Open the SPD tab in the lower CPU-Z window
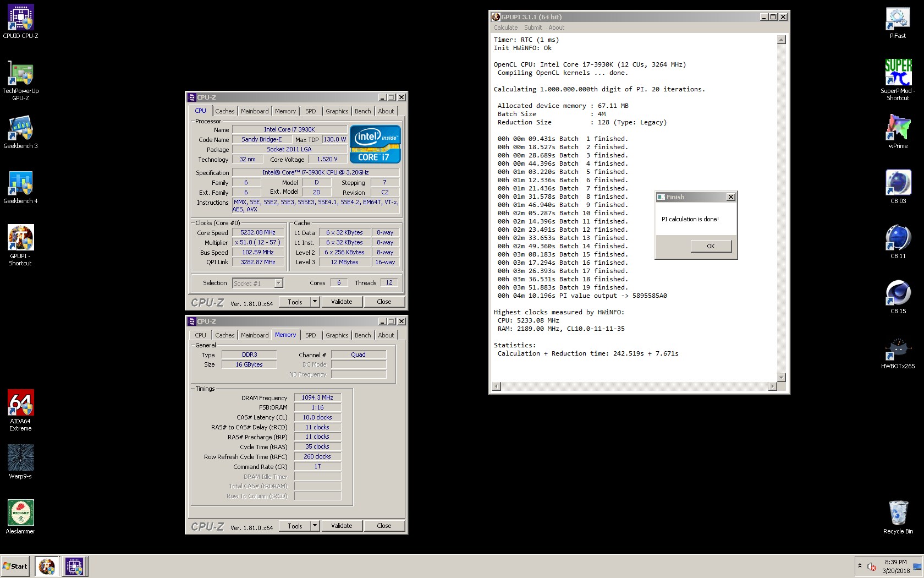The image size is (924, 578). (x=311, y=335)
